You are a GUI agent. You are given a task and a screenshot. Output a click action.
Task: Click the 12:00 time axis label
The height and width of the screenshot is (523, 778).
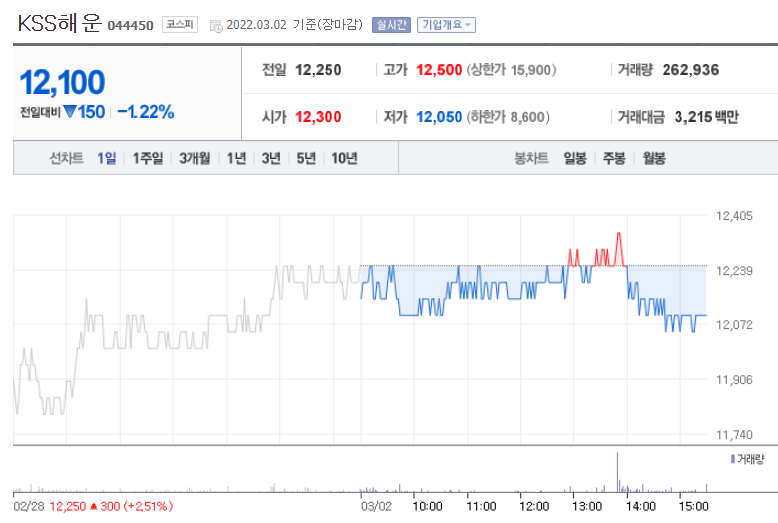tap(534, 506)
